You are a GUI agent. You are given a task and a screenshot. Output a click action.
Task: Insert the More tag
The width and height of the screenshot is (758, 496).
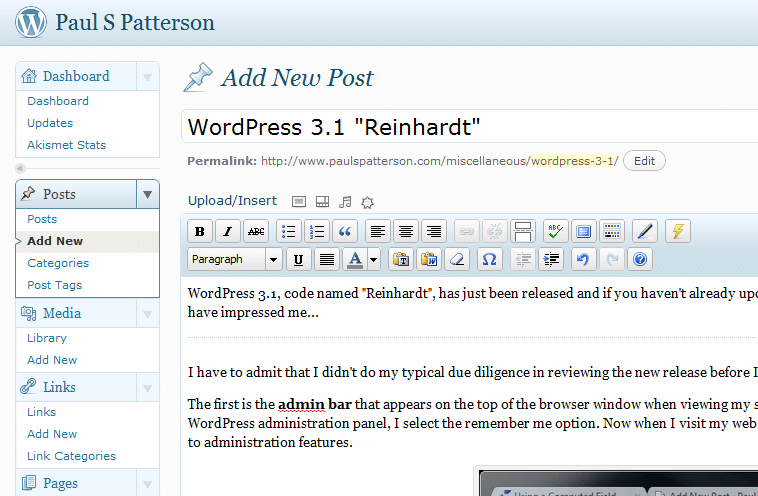[523, 232]
